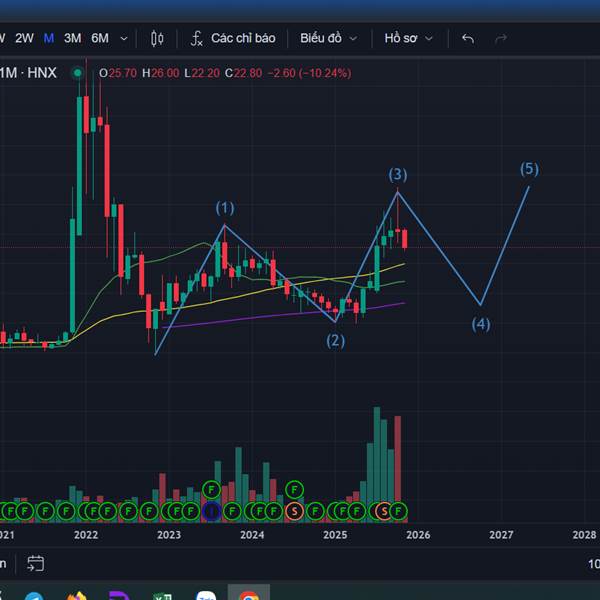
Task: Open Excel from the taskbar
Action: pyautogui.click(x=161, y=598)
